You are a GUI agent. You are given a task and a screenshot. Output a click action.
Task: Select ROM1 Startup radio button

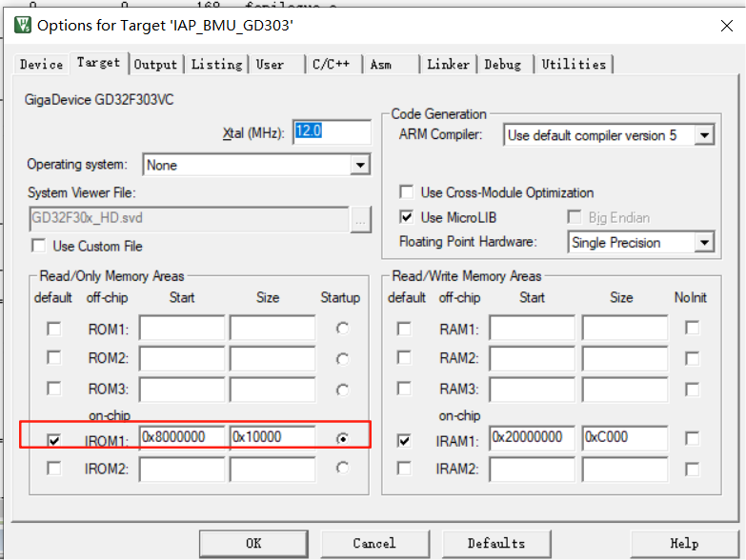342,328
